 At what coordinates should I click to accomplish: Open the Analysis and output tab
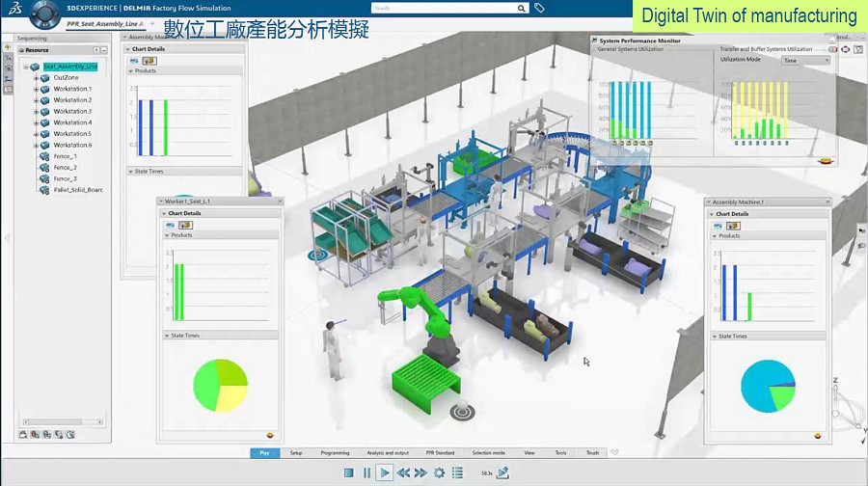[388, 452]
